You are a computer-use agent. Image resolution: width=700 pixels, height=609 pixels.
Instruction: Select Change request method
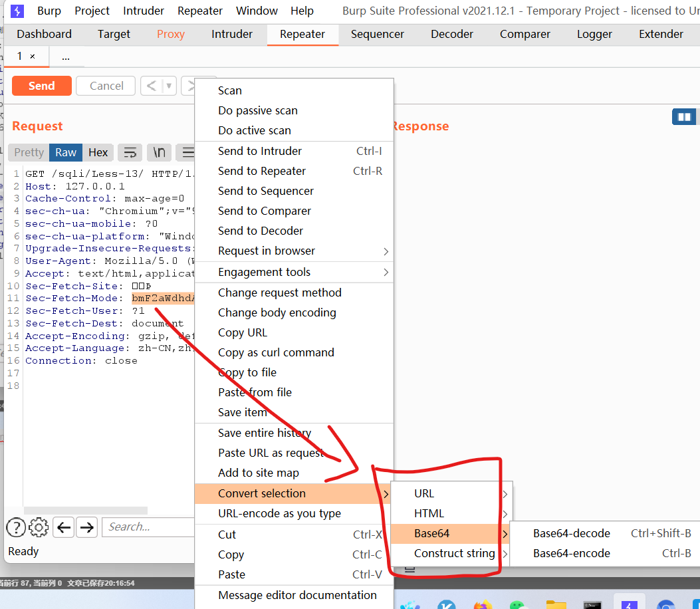click(294, 293)
